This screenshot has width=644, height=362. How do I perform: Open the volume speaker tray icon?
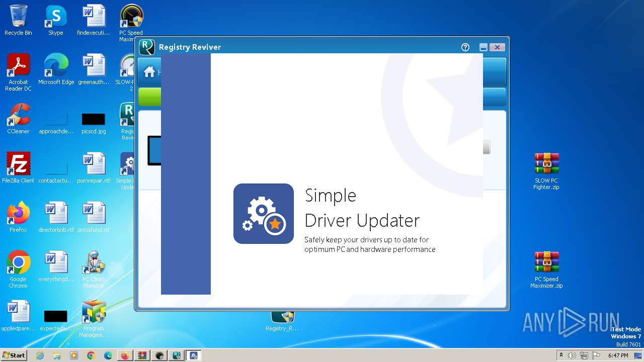[572, 355]
